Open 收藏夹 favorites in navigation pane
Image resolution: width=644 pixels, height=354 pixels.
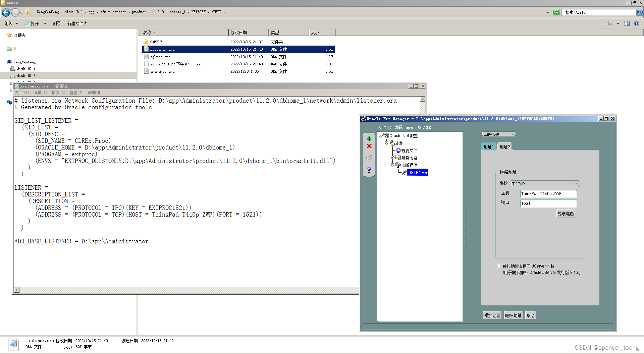pos(19,35)
